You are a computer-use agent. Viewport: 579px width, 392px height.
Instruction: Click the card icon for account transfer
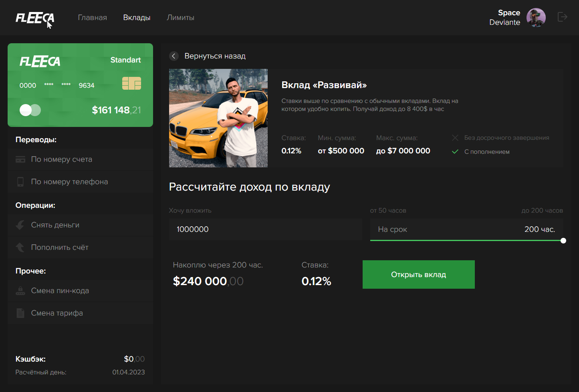(x=20, y=159)
